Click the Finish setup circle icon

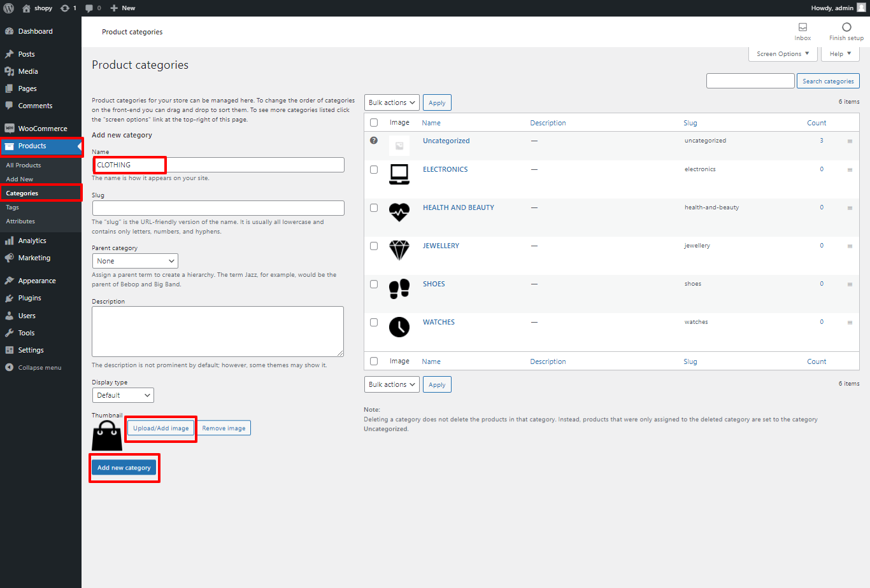[x=846, y=27]
